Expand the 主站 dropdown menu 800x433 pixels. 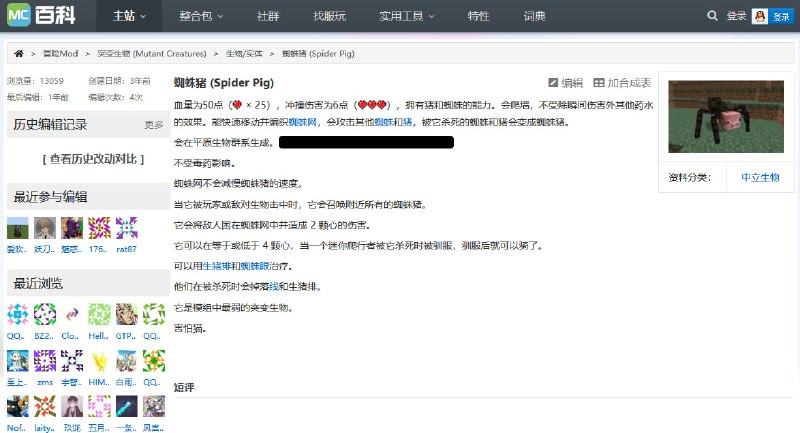[x=130, y=16]
